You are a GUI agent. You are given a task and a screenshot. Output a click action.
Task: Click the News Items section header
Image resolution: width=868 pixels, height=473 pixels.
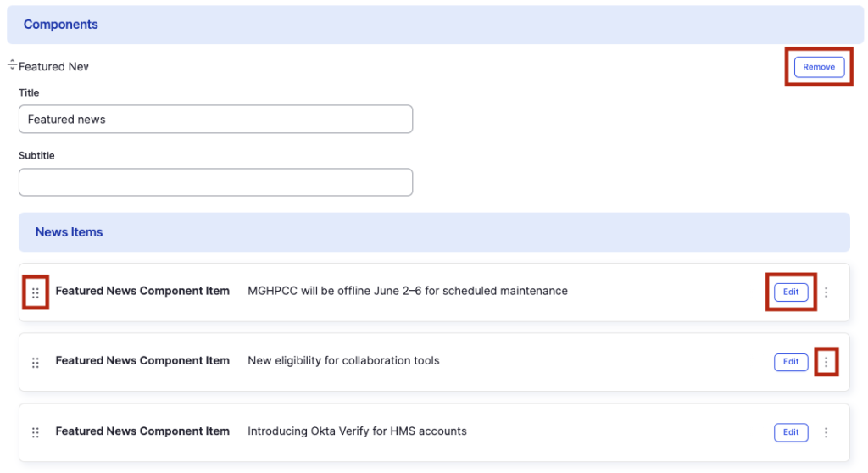coord(70,232)
